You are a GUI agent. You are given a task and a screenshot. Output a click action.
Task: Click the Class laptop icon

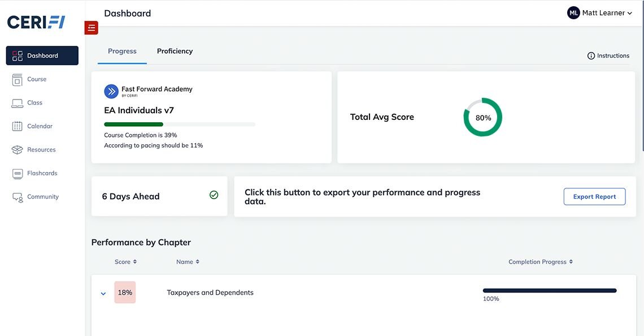tap(18, 103)
